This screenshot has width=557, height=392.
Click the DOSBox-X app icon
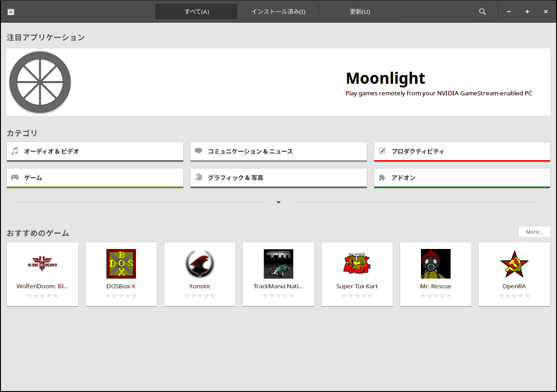point(121,264)
